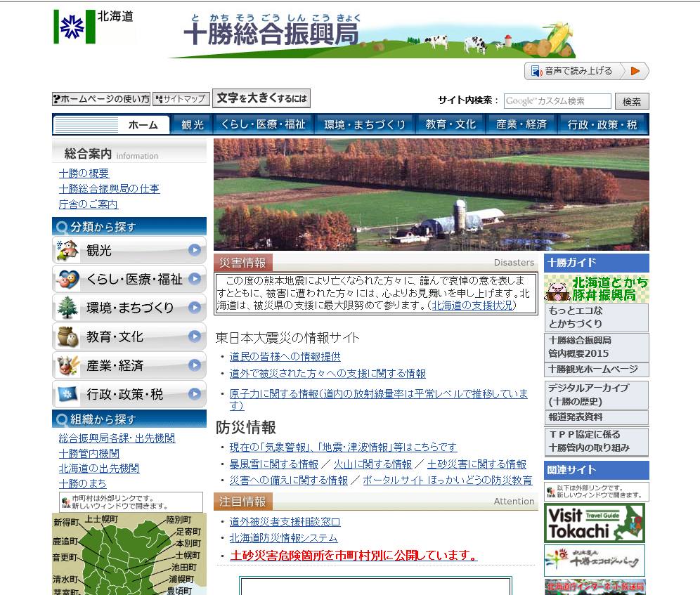Focus the Google カスタム検索 input field
This screenshot has height=595, width=700.
[x=557, y=101]
